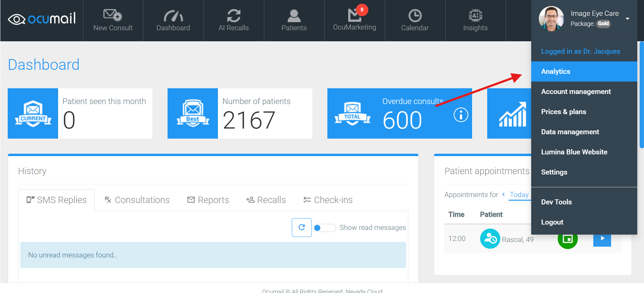Open OcuMarketing with notification badge

[x=355, y=20]
